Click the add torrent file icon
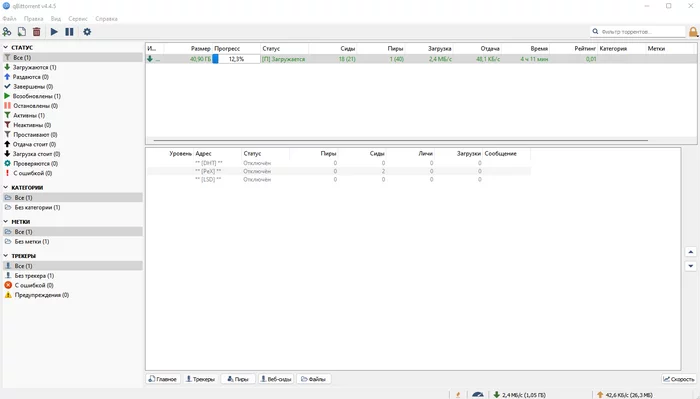The width and height of the screenshot is (700, 399). 22,32
